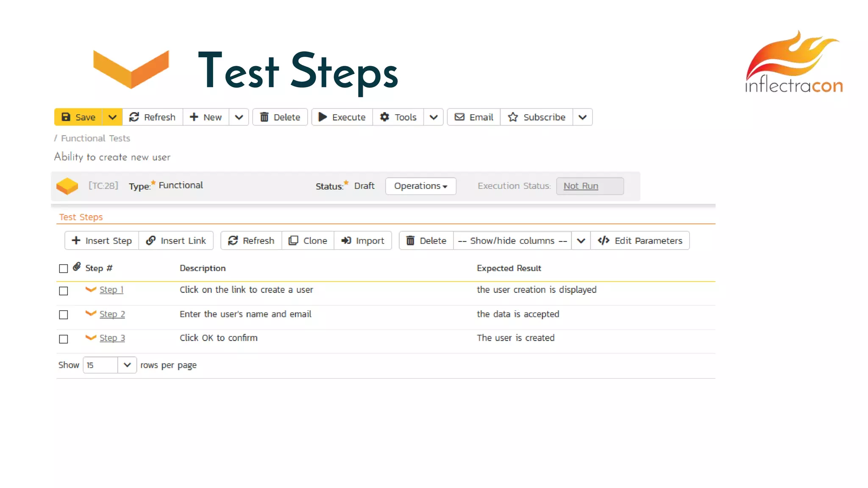Image resolution: width=868 pixels, height=488 pixels.
Task: Expand the Tools dropdown arrow
Action: point(434,117)
